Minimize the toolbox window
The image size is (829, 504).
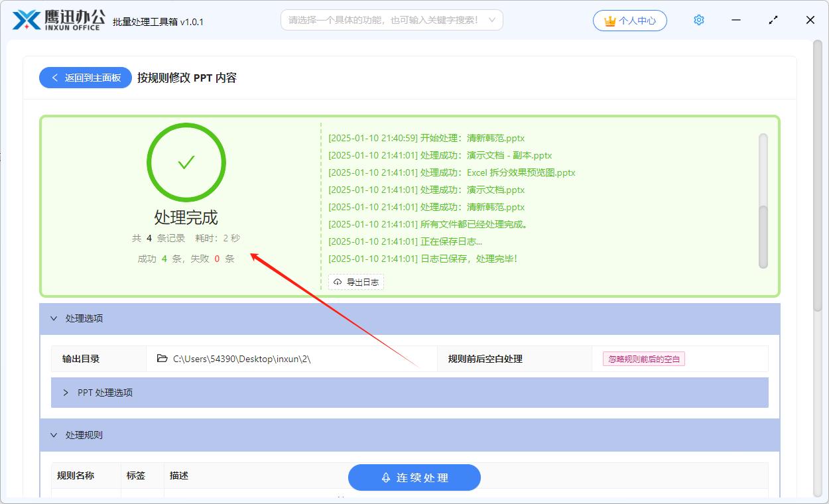click(x=736, y=21)
